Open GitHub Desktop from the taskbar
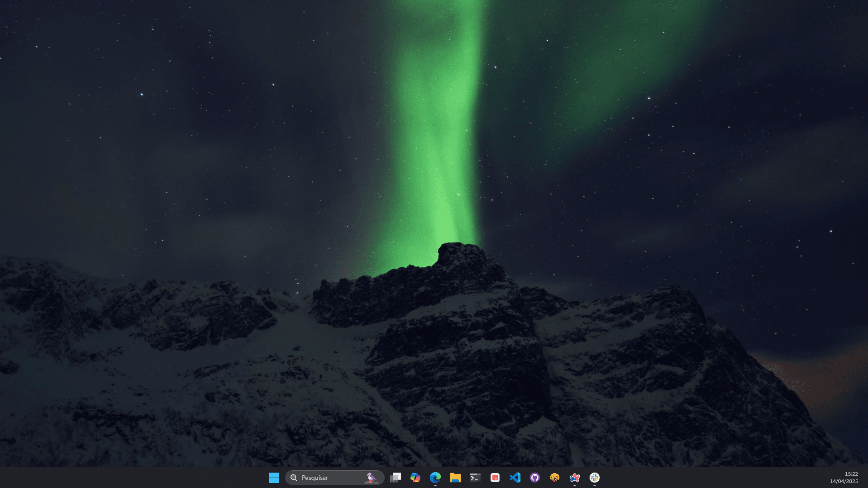This screenshot has height=488, width=868. [x=534, y=477]
